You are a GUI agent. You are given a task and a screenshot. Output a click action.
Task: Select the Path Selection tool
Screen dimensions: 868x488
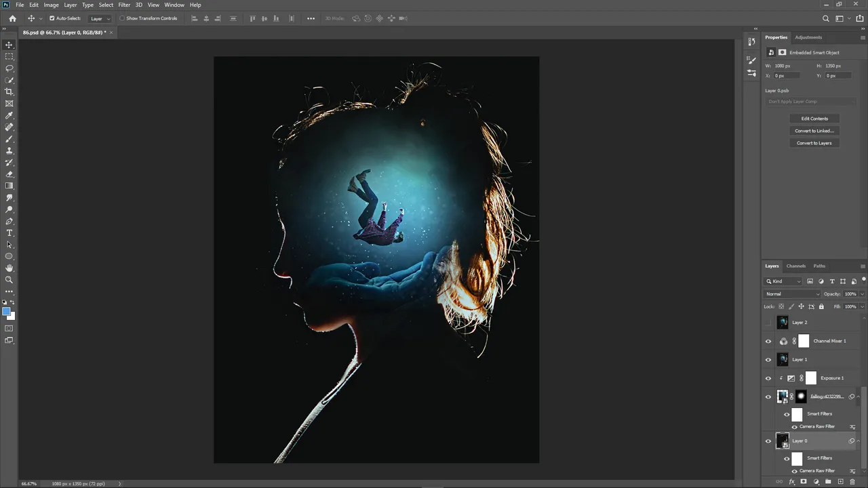point(9,245)
